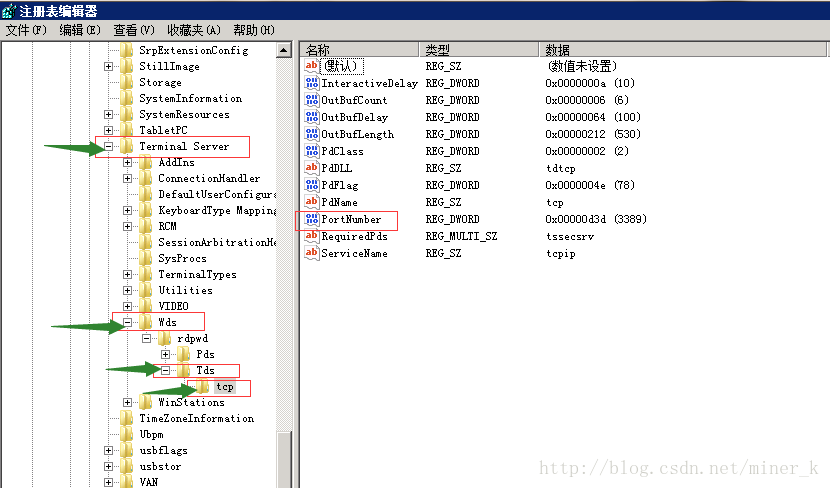Open the 收藏夹(A) menu
The height and width of the screenshot is (488, 830).
[194, 30]
